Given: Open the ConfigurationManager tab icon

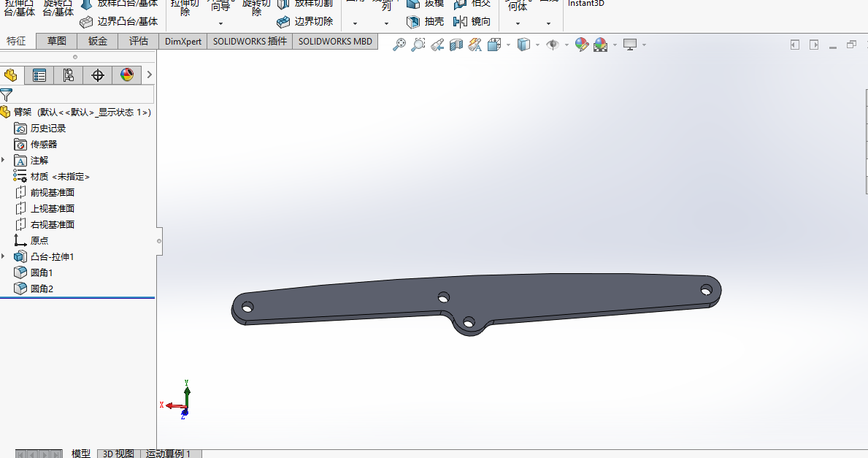Looking at the screenshot, I should (68, 75).
